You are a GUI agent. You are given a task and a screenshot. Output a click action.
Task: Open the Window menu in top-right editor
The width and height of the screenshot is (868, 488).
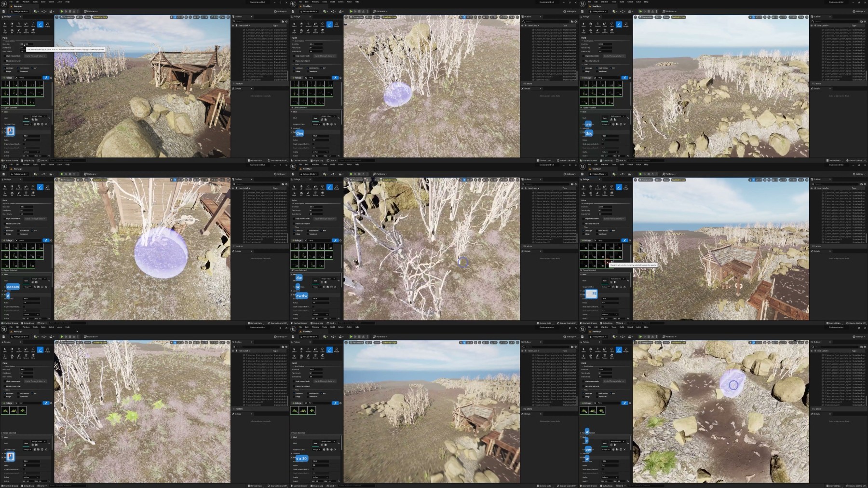(x=605, y=2)
